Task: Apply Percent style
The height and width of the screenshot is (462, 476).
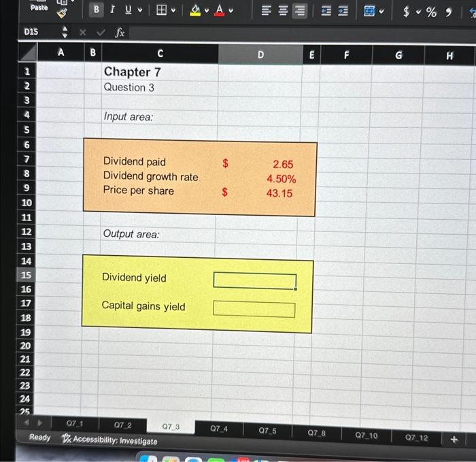Action: [x=431, y=12]
